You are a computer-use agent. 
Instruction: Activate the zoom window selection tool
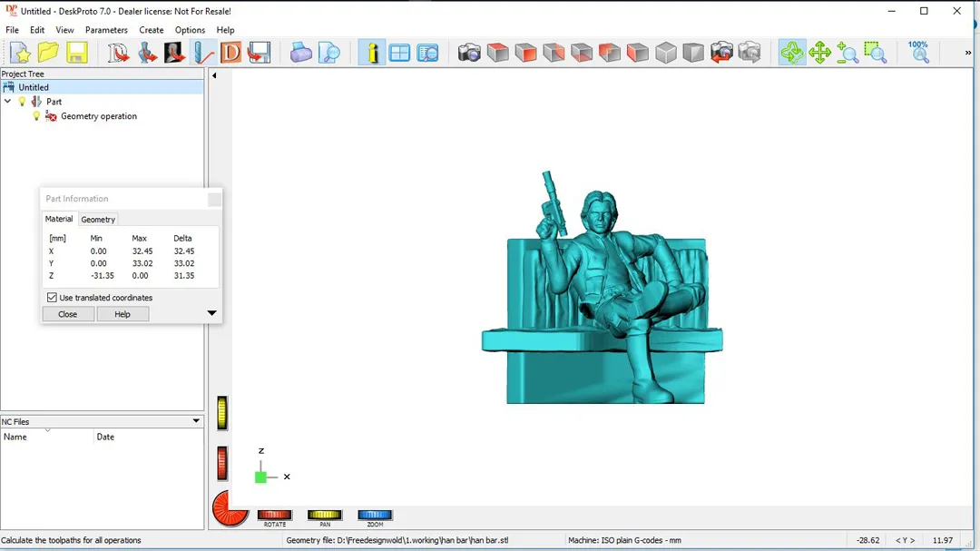click(876, 53)
